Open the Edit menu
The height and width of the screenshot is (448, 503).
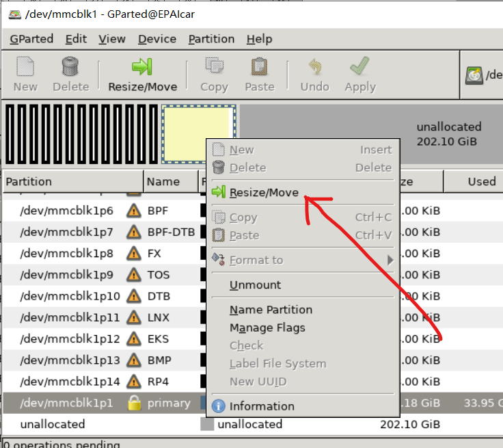(76, 39)
